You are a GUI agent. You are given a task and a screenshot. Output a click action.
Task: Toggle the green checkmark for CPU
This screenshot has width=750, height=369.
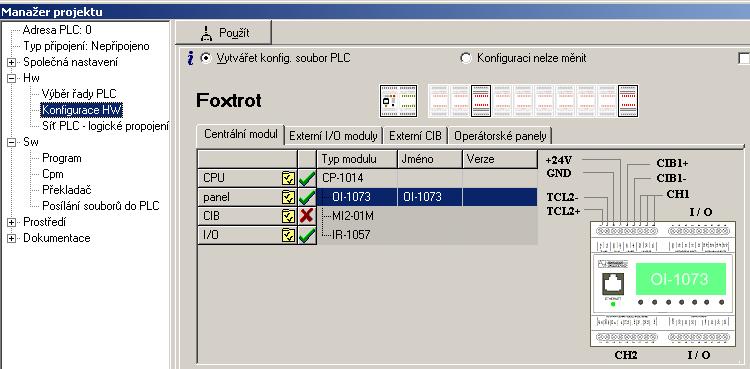tap(307, 179)
